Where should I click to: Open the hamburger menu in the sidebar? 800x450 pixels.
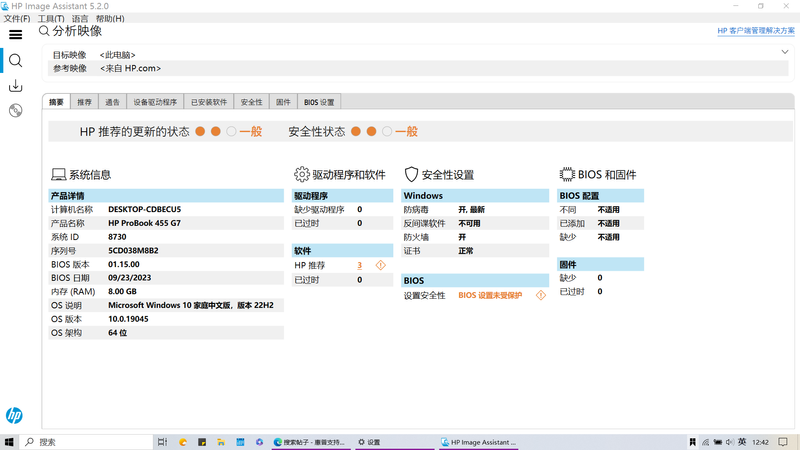click(x=15, y=35)
